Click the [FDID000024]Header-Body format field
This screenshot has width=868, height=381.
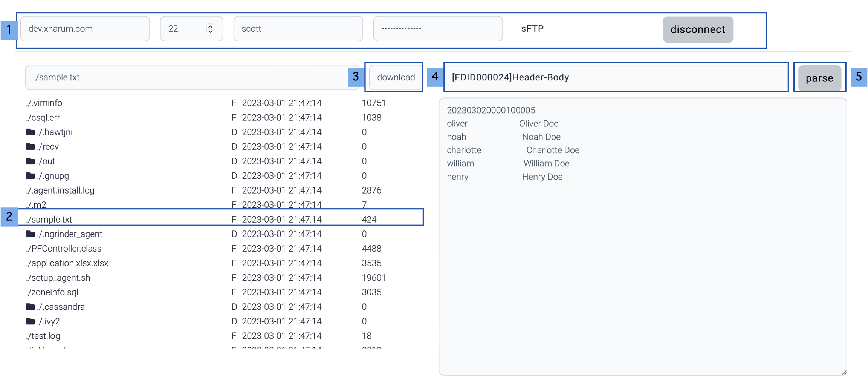tap(616, 77)
